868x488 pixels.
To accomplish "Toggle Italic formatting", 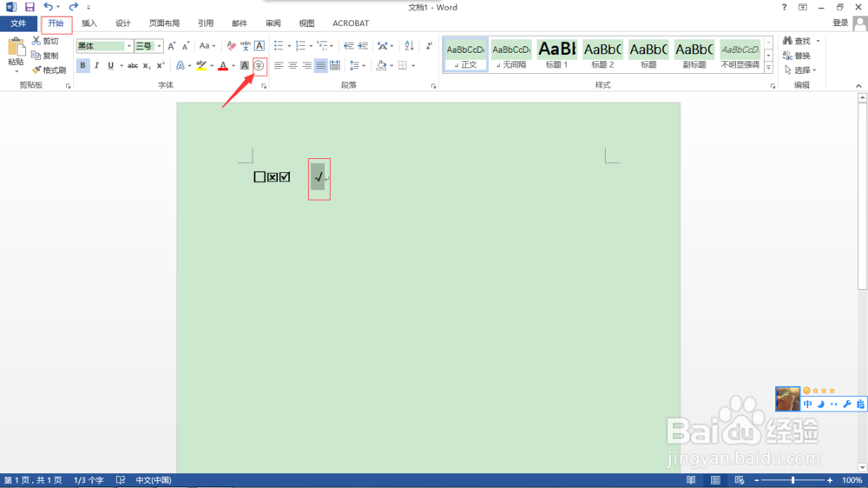I will 97,65.
